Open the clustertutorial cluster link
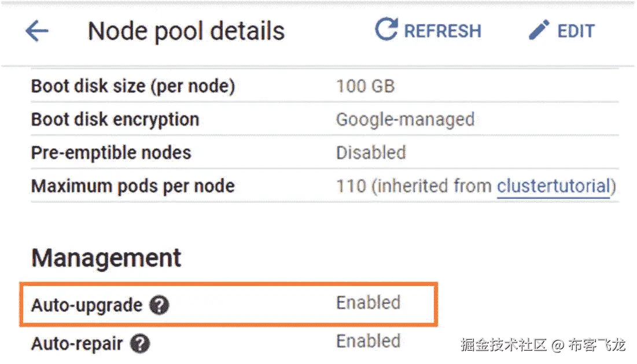Screen dimensions: 637x364 pyautogui.click(x=553, y=186)
